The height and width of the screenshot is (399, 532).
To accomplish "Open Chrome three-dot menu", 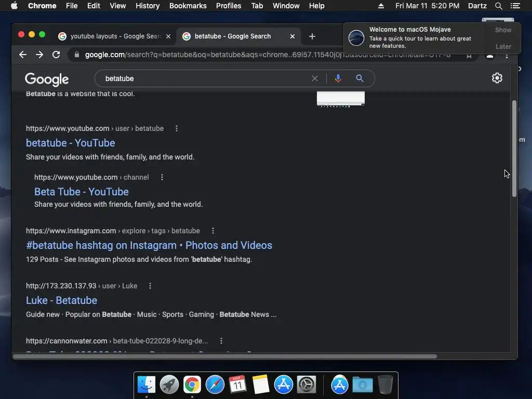I will 507,56.
